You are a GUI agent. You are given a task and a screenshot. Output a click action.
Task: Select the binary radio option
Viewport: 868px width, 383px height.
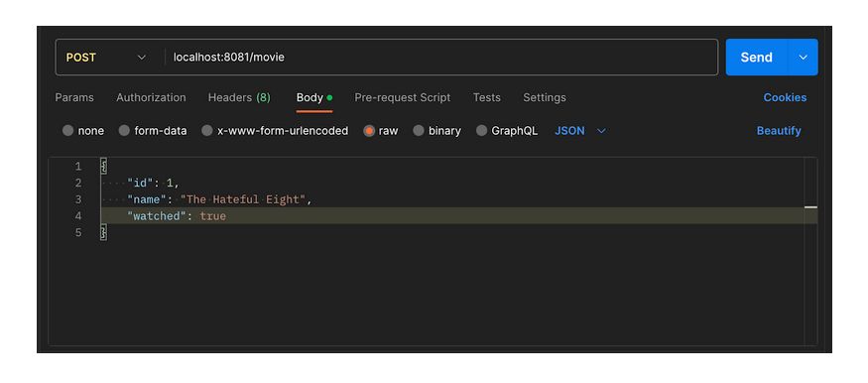[436, 131]
